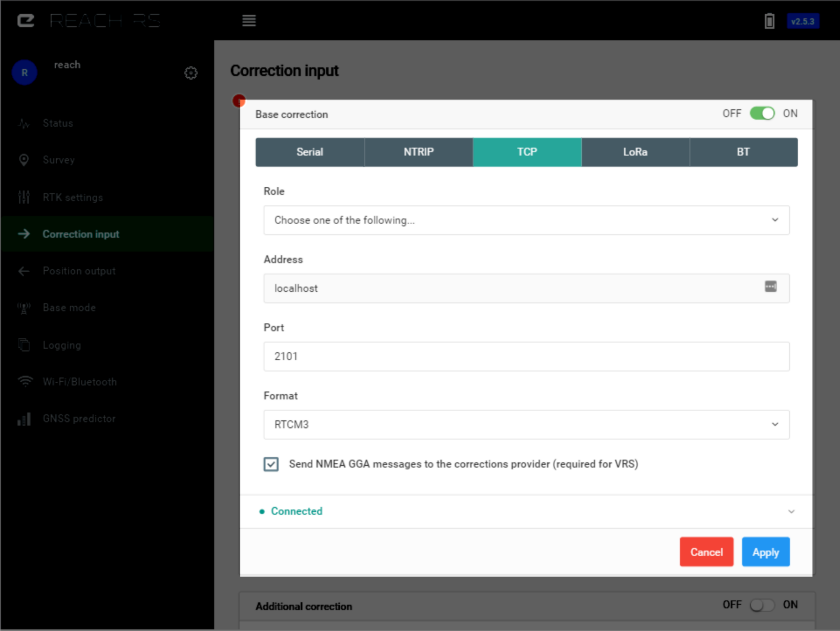Click the reach device name
Screen dimensions: 840x631
point(67,65)
